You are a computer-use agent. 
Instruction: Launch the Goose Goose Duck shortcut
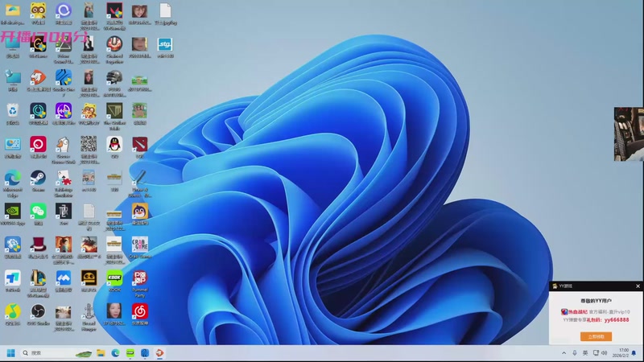(64, 145)
